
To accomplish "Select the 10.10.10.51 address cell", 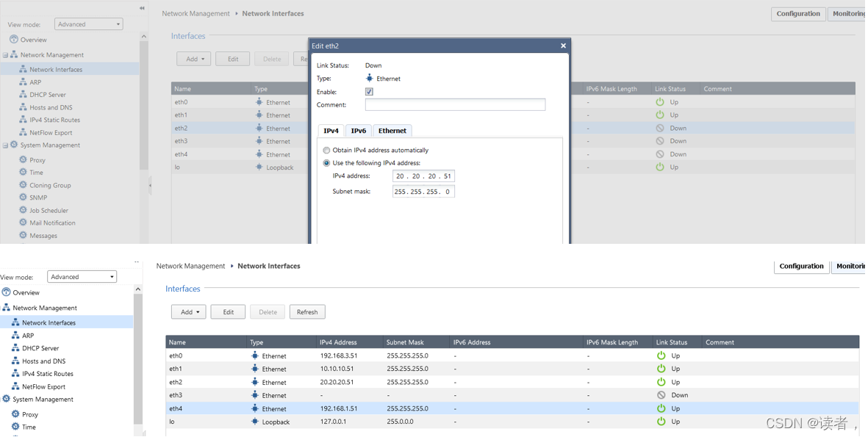I will pyautogui.click(x=337, y=369).
